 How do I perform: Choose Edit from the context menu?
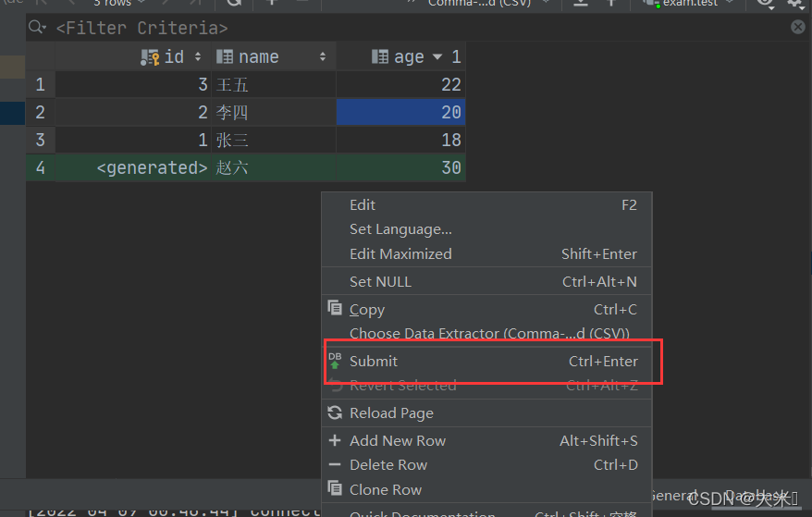click(x=486, y=205)
